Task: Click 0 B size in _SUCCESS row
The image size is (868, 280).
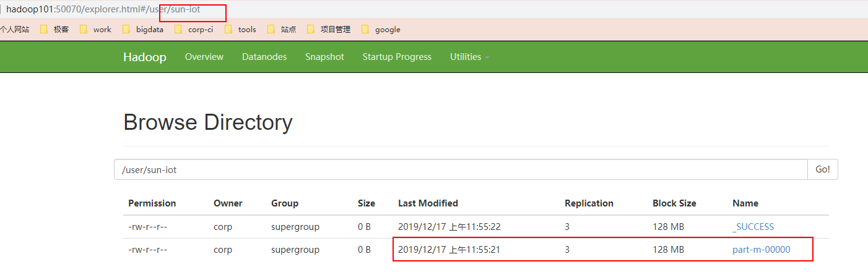Action: (364, 227)
